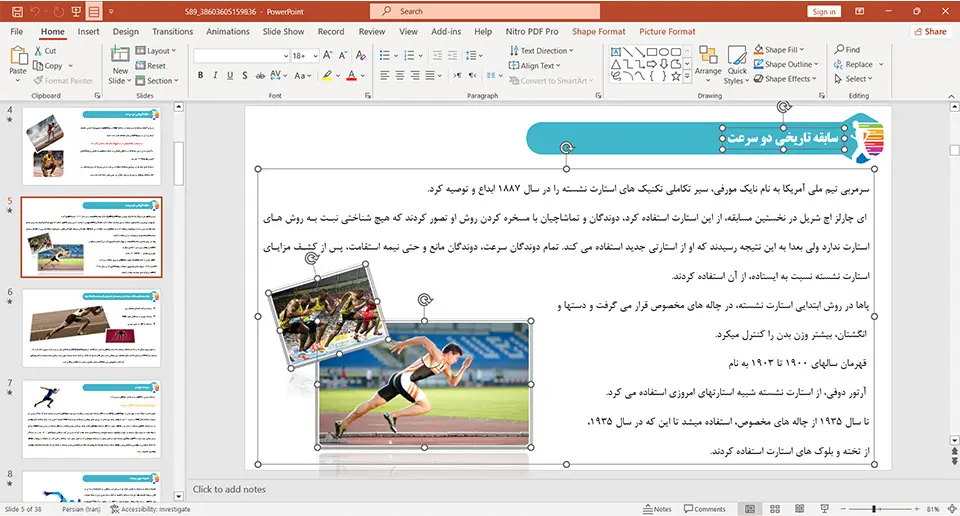Open the Text Direction dropdown
The height and width of the screenshot is (516, 960).
(x=541, y=51)
